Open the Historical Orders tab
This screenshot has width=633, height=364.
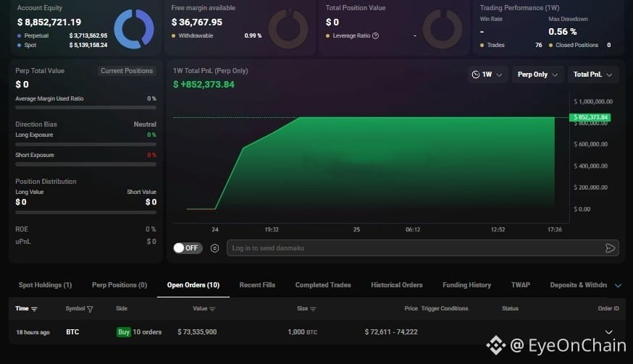click(397, 285)
